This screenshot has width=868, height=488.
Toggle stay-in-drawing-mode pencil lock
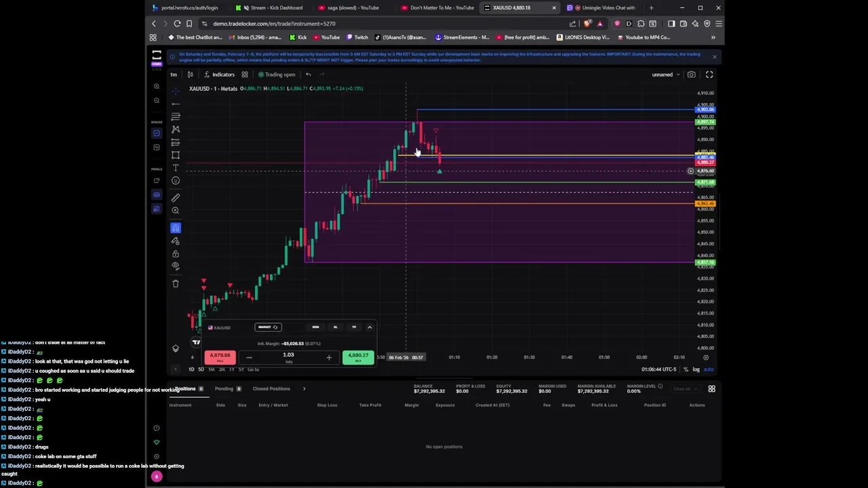176,241
